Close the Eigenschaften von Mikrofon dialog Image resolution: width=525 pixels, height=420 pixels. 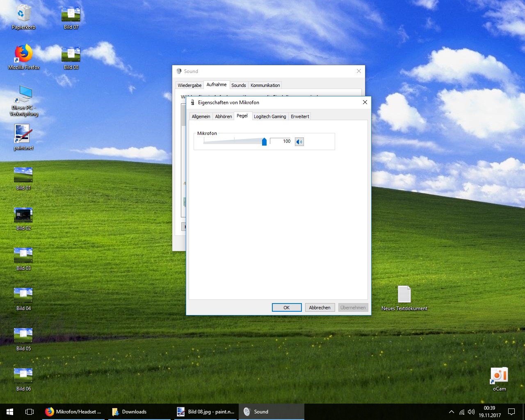tap(365, 102)
